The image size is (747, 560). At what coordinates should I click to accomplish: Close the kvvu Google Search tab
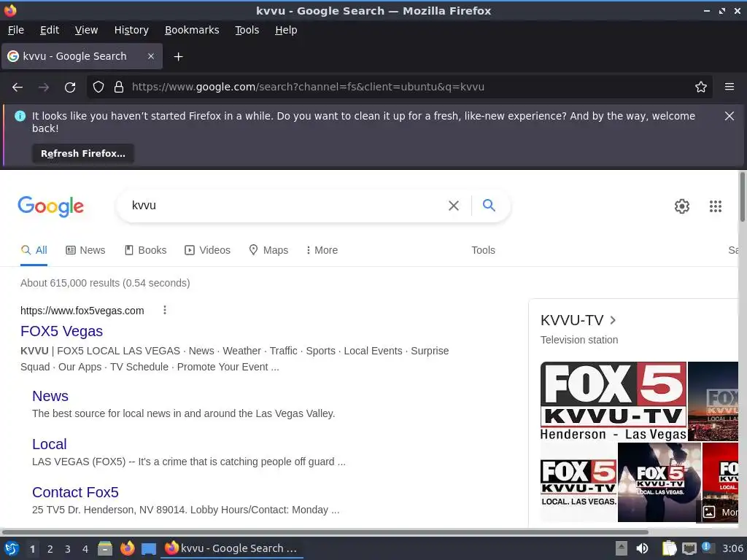click(x=151, y=56)
